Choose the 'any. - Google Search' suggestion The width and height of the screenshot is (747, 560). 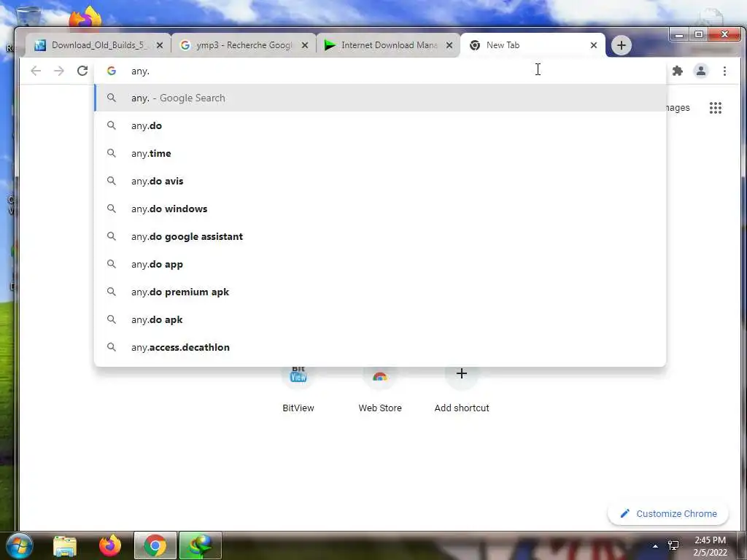tap(380, 98)
